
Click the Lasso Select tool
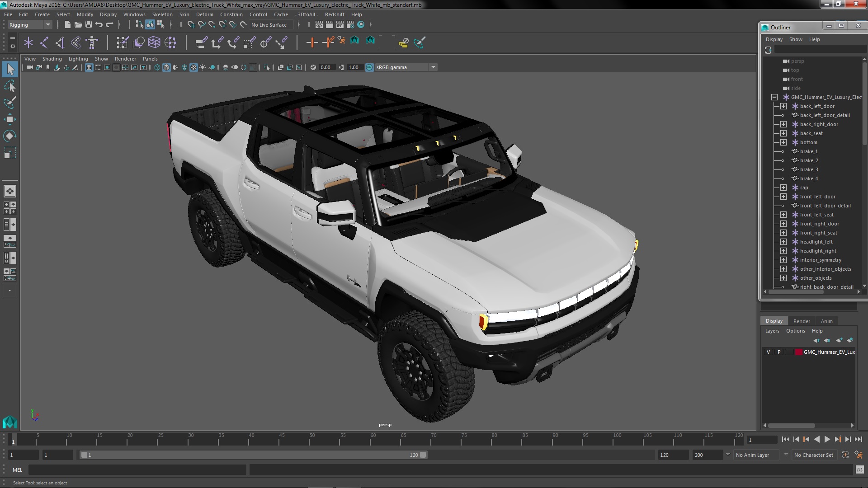pos(9,86)
